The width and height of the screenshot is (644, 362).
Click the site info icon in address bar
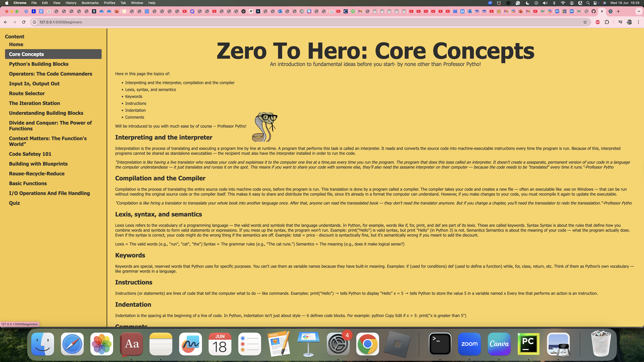coord(34,22)
